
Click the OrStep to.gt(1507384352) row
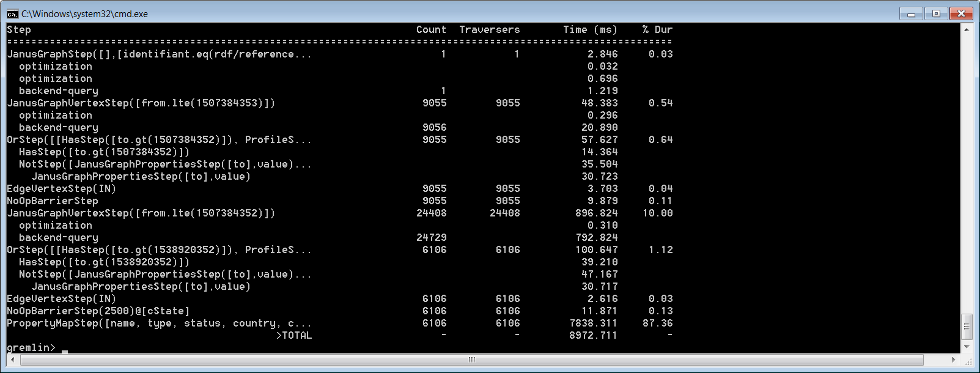160,139
